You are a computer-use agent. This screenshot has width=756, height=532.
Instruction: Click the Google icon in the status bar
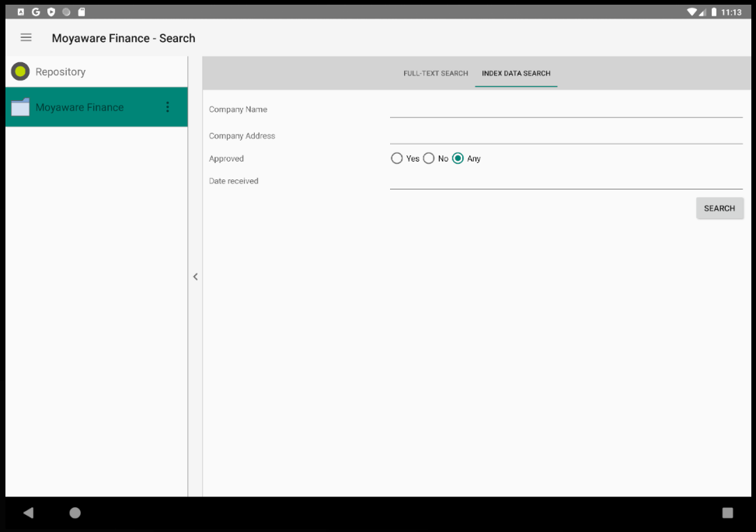tap(35, 11)
